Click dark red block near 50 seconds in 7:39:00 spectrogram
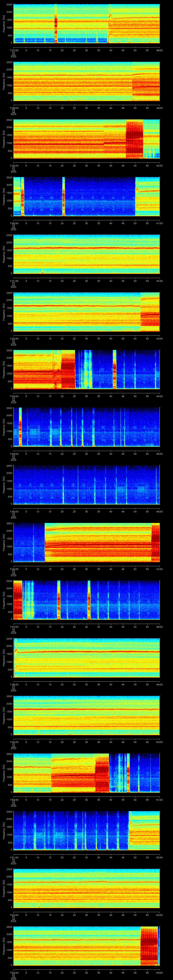 click(135, 139)
